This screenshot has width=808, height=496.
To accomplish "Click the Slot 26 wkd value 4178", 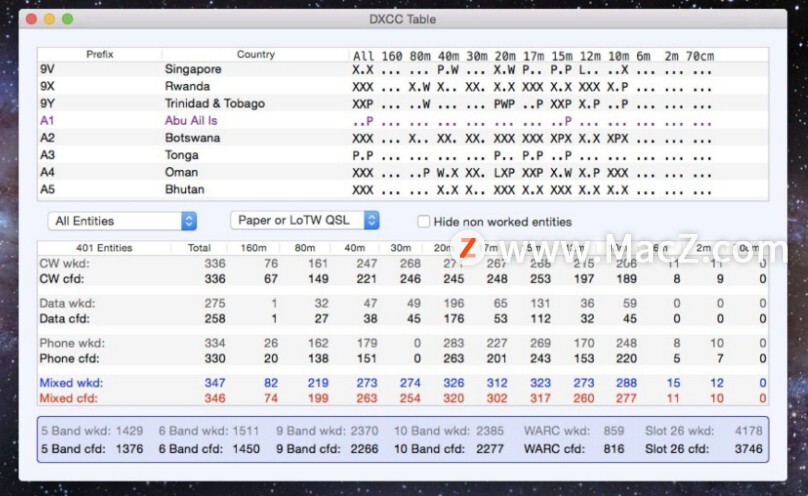I will (x=749, y=431).
